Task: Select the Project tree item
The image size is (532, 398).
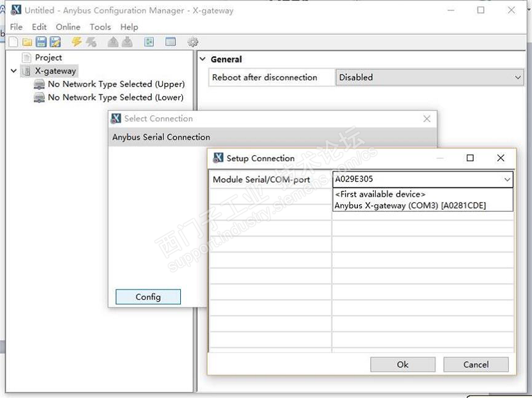Action: pyautogui.click(x=48, y=58)
